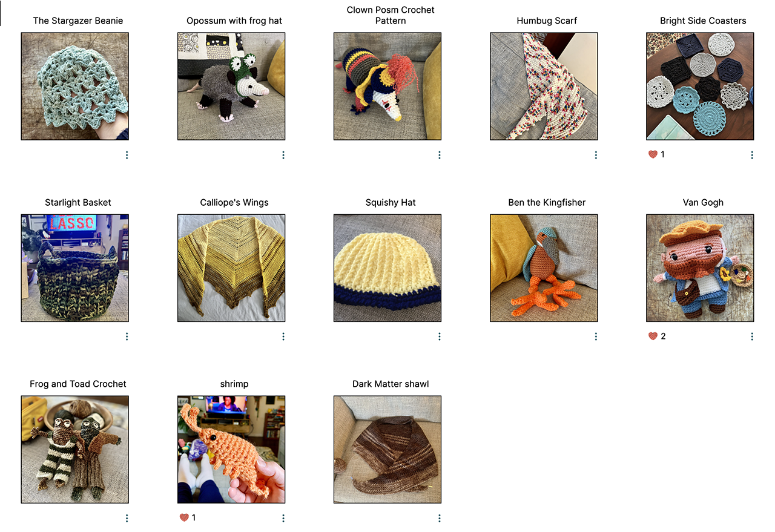This screenshot has height=532, width=775.
Task: Expand options for Calliope's Wings
Action: click(283, 337)
